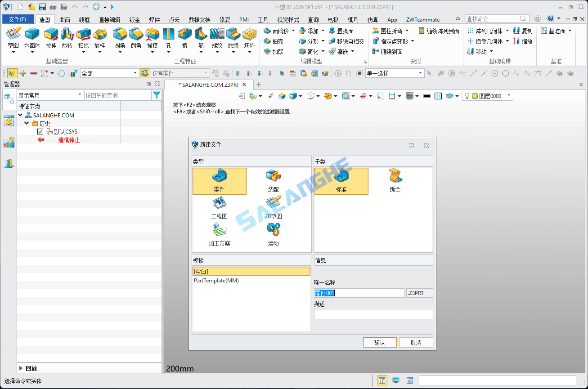Open the 单一选择 selection mode dropdown

point(420,73)
